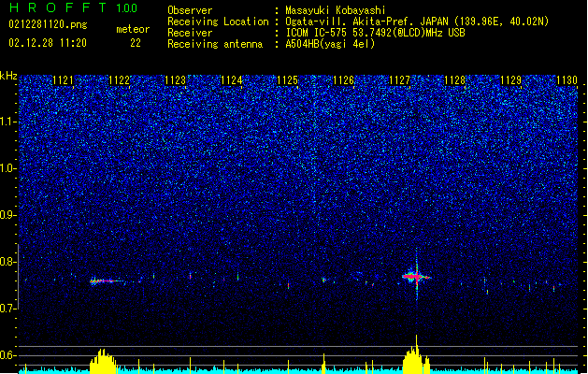This screenshot has width=588, height=374.
Task: Select the ICOM IC-575 receiver description
Action: [x=375, y=33]
